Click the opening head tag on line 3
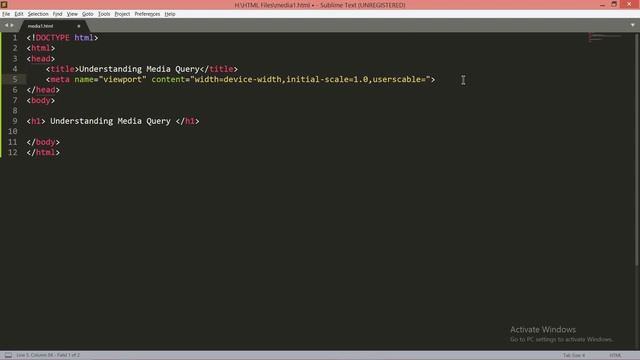640x360 pixels. point(41,59)
